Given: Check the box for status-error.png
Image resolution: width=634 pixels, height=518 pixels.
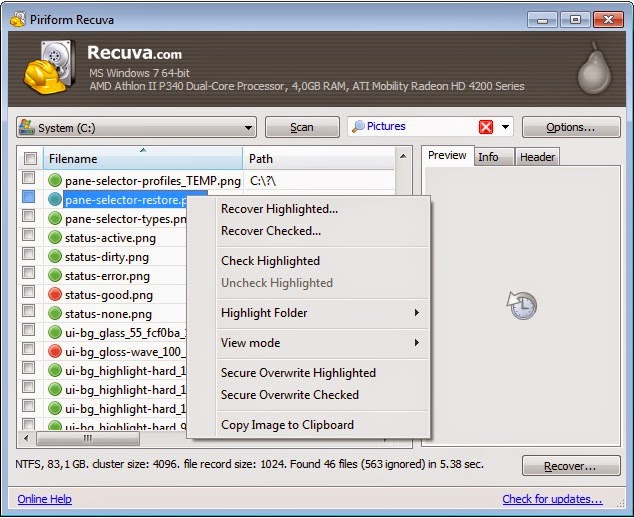Looking at the screenshot, I should point(28,273).
